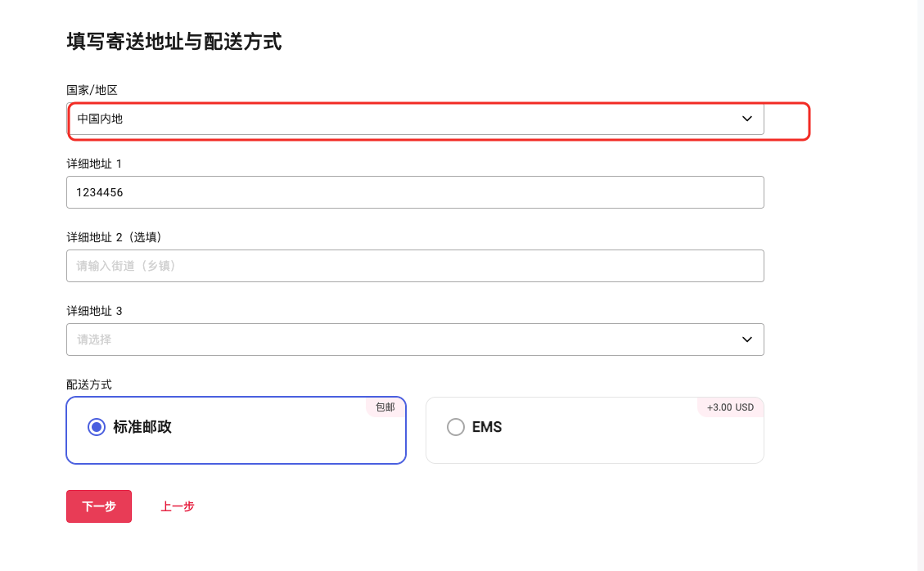924x571 pixels.
Task: Click inside the EMS shipping card
Action: click(x=595, y=430)
